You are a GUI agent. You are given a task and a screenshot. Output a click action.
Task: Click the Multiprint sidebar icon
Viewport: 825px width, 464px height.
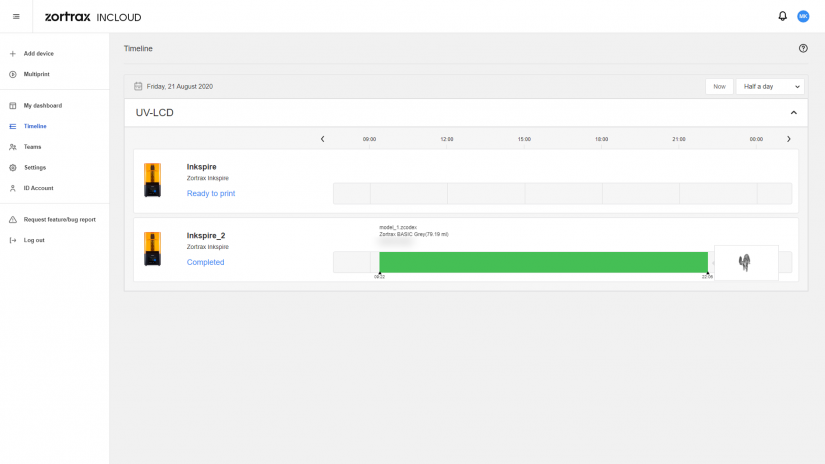(x=13, y=74)
